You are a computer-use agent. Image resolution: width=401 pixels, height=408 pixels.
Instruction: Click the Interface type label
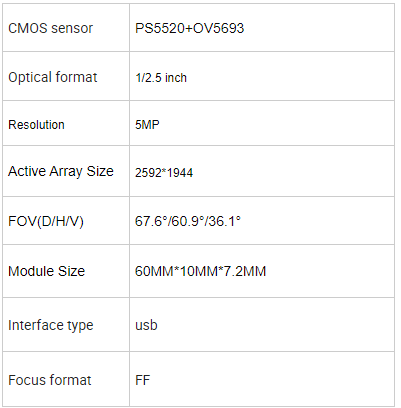click(51, 325)
